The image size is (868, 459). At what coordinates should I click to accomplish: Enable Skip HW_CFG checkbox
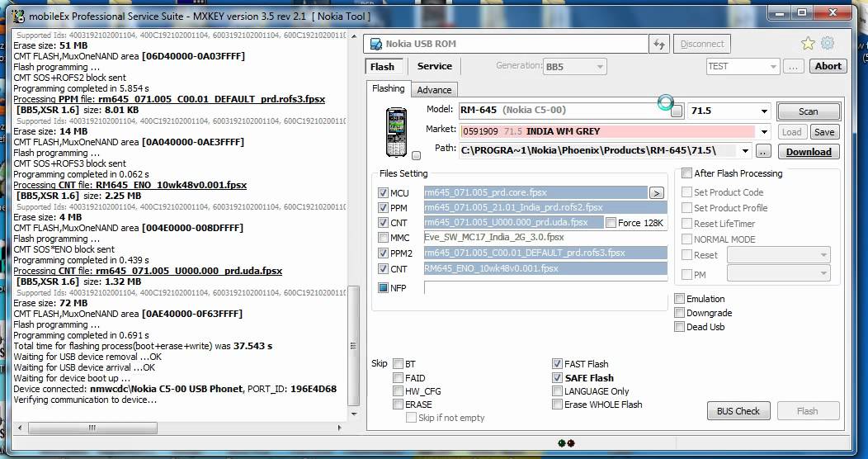(398, 391)
